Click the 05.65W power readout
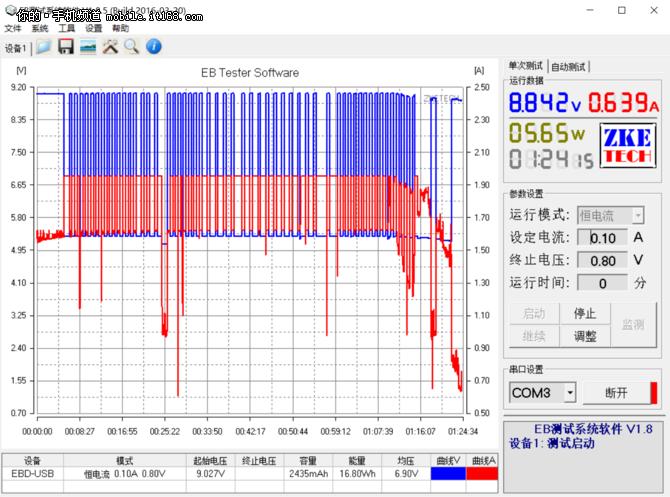Screen dimensions: 670x497 547,133
